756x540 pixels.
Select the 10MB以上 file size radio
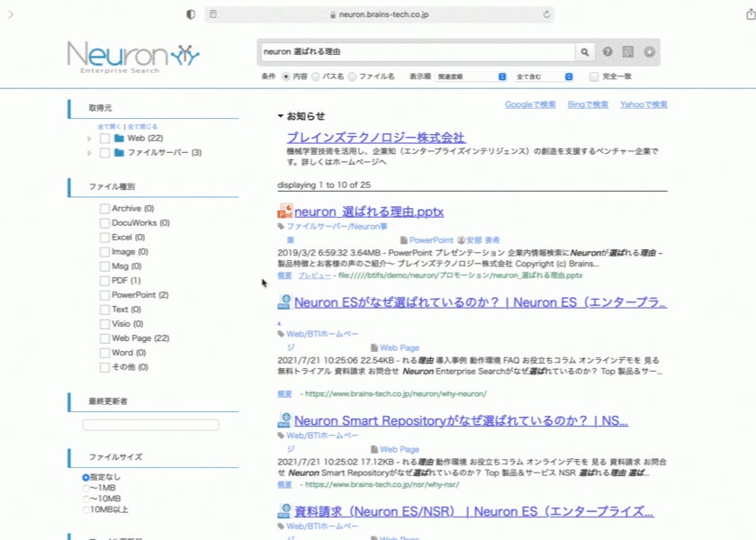[85, 510]
